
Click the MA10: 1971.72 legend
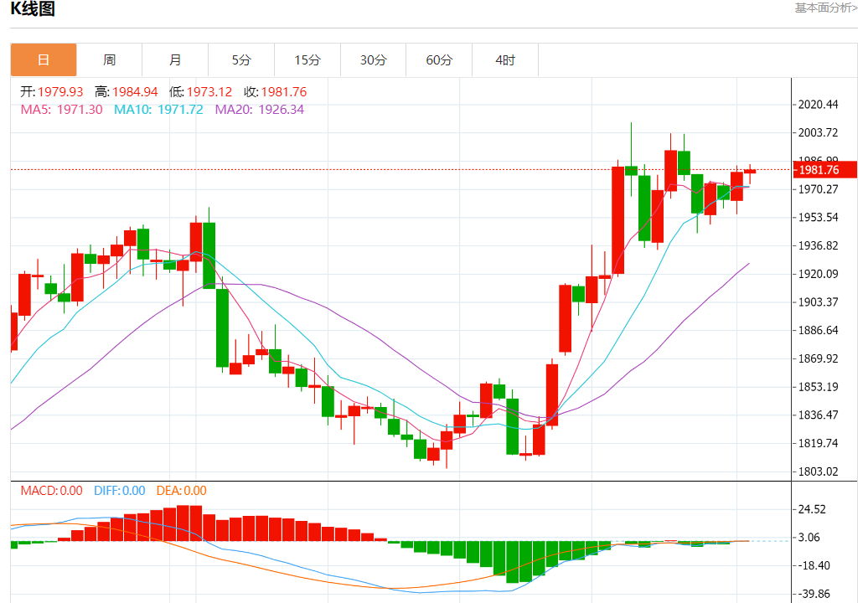(158, 110)
